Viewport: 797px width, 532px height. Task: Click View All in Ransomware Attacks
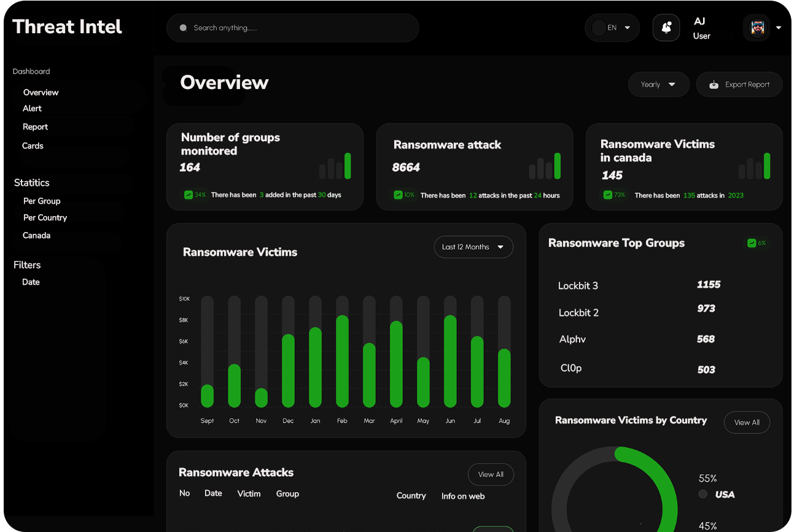click(x=491, y=474)
